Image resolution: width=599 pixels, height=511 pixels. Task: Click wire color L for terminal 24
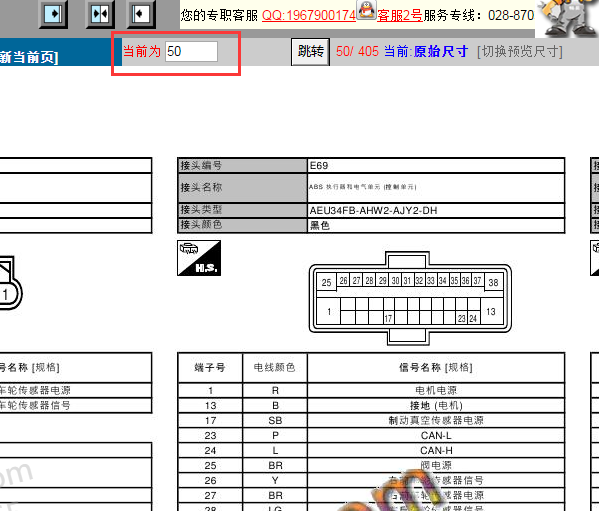[x=275, y=451]
